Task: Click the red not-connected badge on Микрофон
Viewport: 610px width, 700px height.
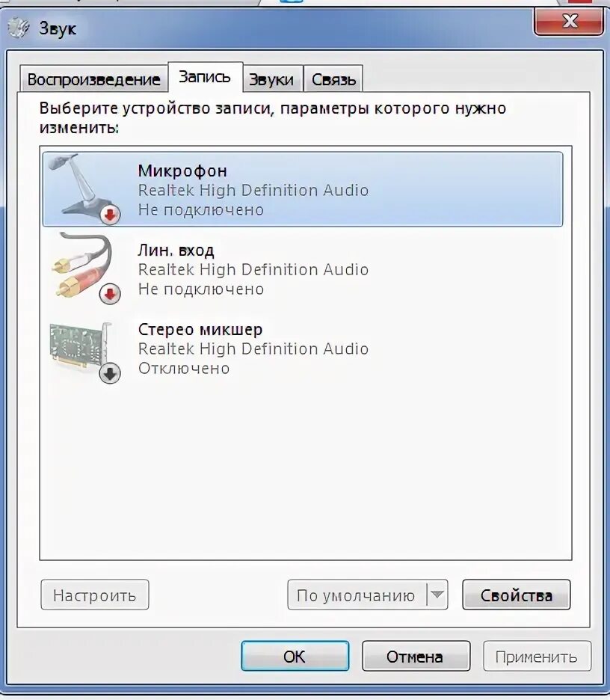Action: point(110,215)
